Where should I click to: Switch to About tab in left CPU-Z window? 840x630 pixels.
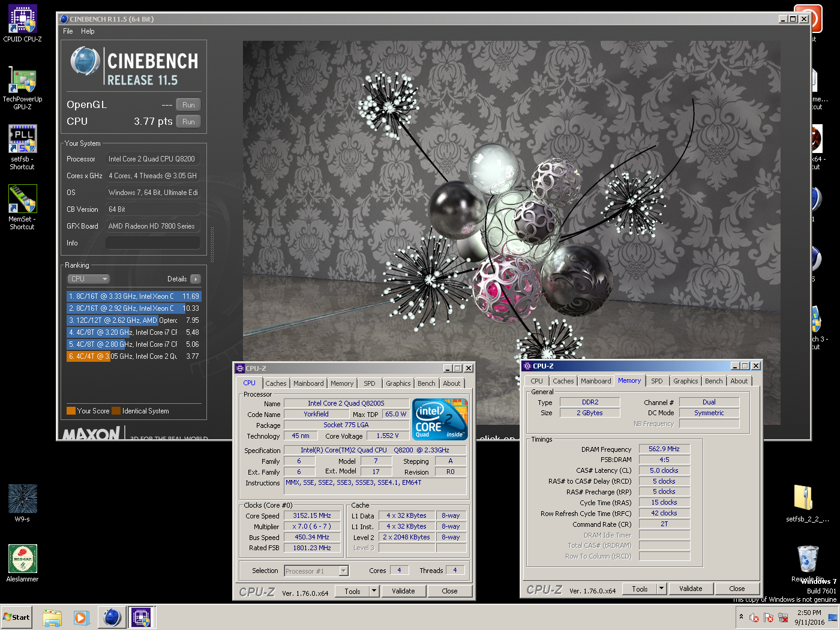[452, 383]
